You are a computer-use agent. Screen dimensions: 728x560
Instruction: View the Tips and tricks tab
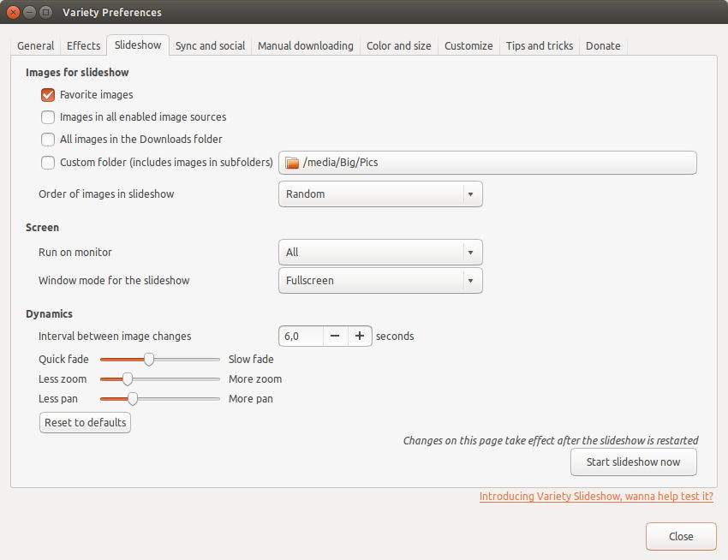pyautogui.click(x=540, y=46)
